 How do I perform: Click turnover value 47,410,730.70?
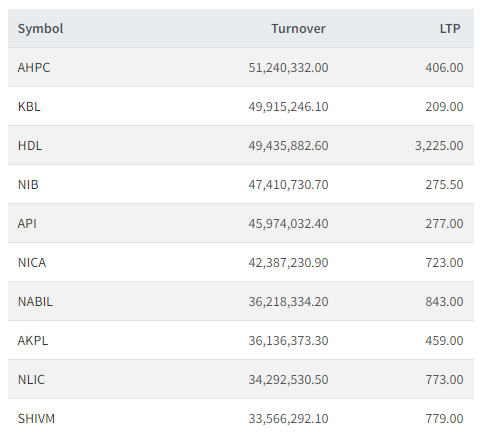288,185
